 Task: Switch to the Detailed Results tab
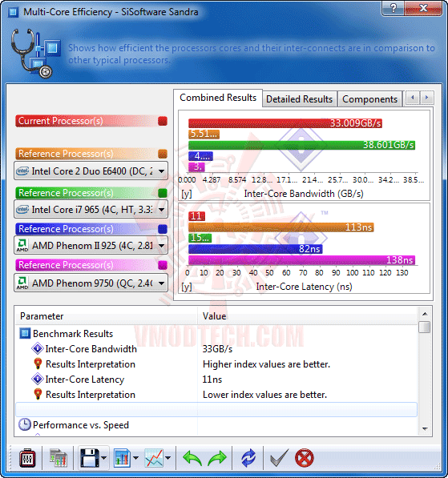[x=299, y=99]
